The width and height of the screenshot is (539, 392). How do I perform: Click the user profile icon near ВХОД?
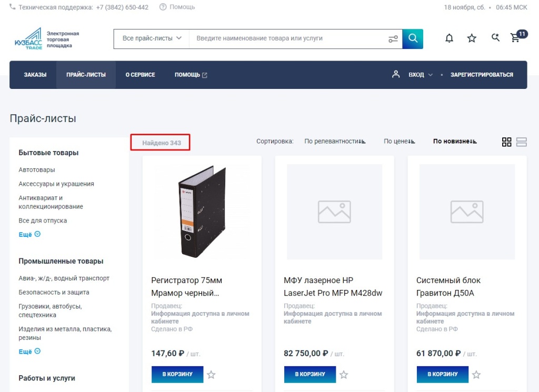tap(396, 74)
